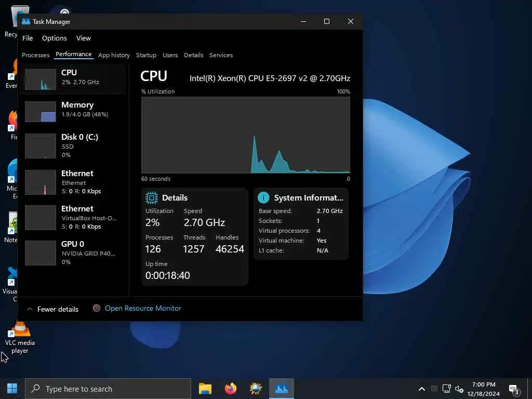This screenshot has height=399, width=532.
Task: Select the GPU 0 NVIDIA GRID entry
Action: point(73,253)
